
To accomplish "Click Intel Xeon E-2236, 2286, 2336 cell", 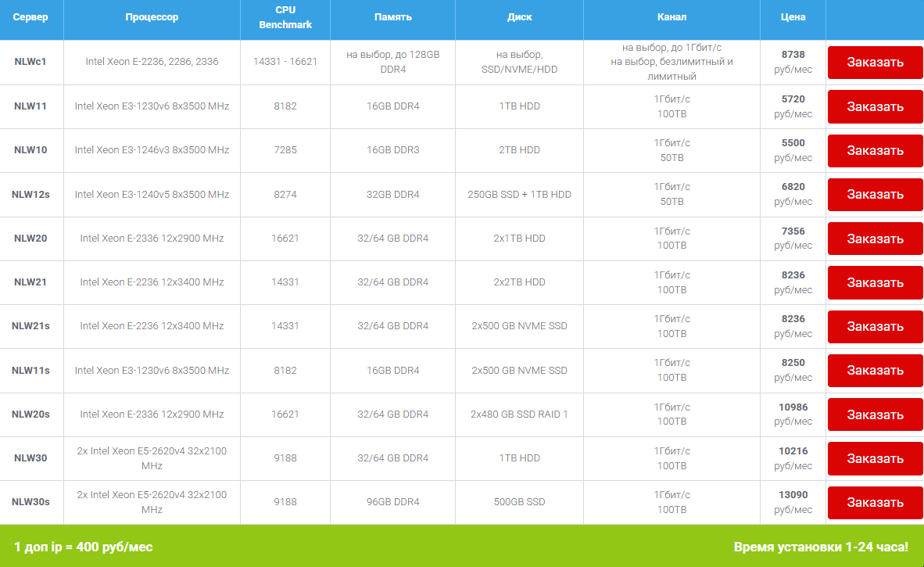I will click(152, 61).
